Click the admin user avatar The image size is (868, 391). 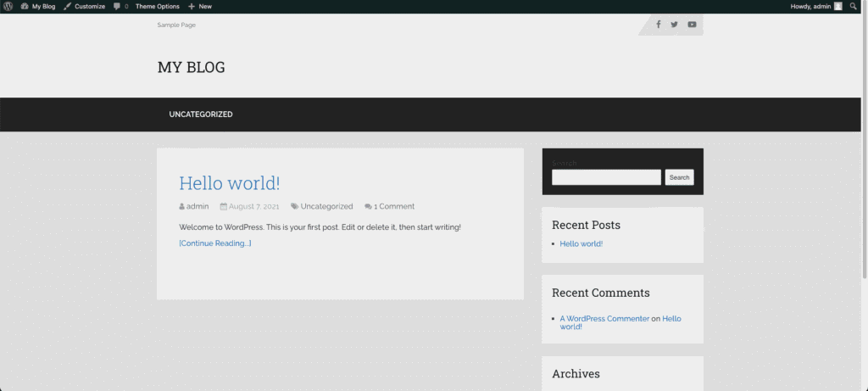click(x=837, y=6)
